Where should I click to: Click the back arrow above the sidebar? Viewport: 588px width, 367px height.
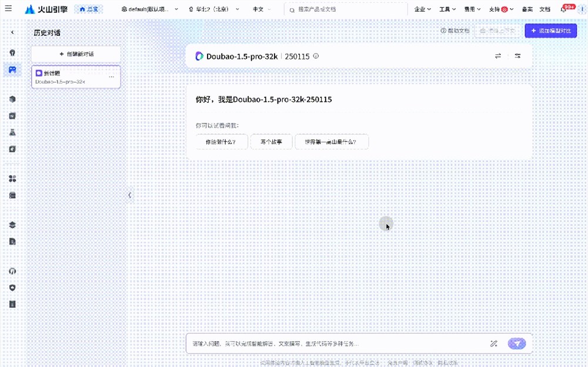coord(12,32)
